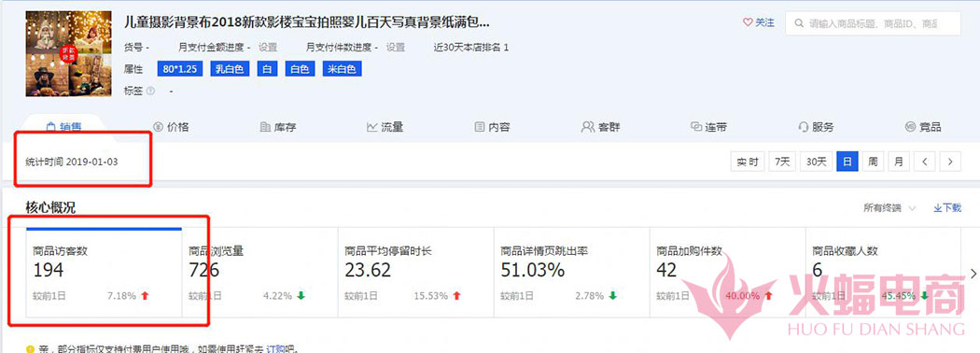980x353 pixels.
Task: Click the 关注 link
Action: [759, 22]
